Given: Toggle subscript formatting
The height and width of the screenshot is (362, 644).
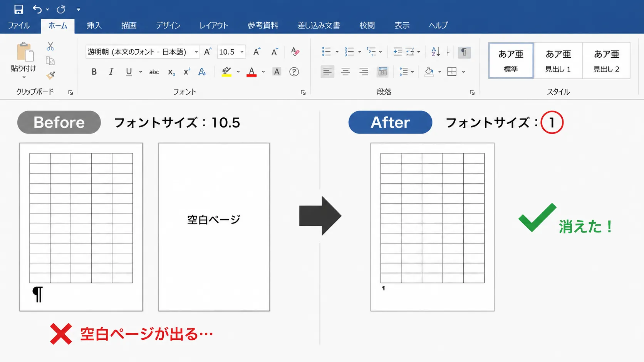Looking at the screenshot, I should (171, 72).
